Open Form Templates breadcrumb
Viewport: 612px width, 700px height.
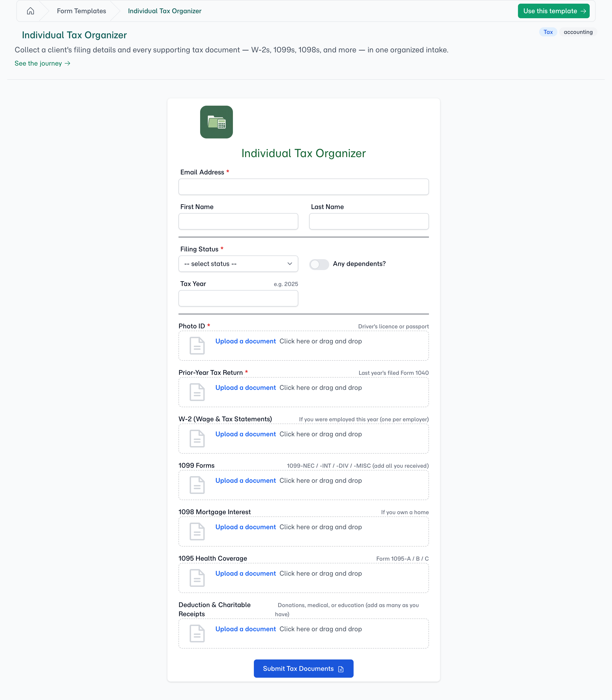tap(81, 11)
